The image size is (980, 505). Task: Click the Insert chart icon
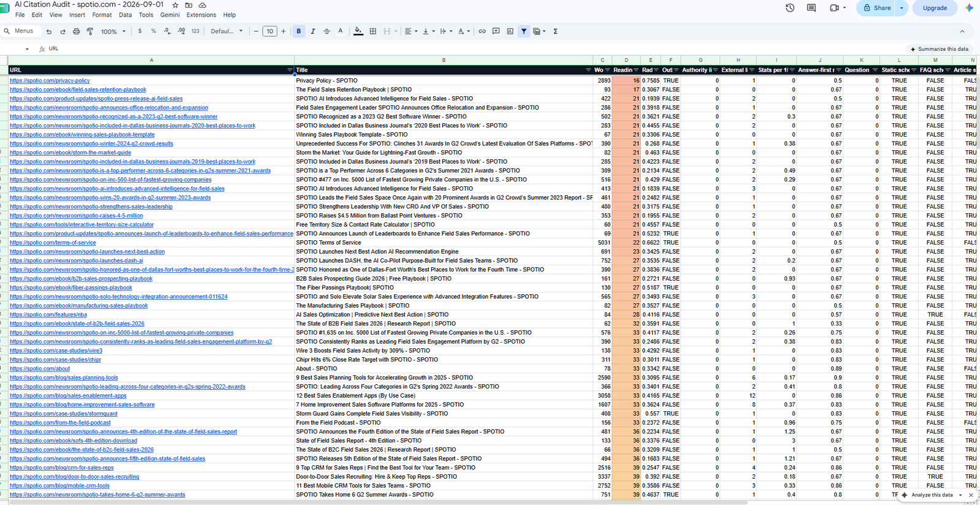coord(510,31)
